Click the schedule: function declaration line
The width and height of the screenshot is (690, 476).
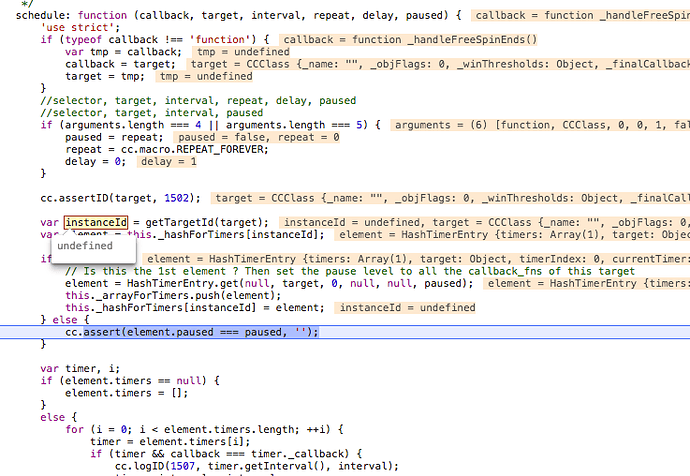[x=239, y=15]
